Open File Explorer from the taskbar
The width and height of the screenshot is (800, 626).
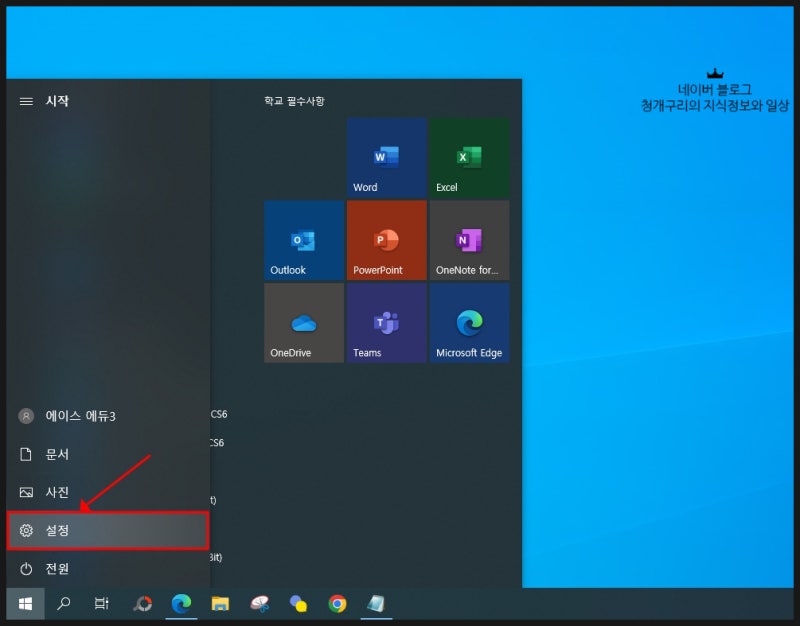pos(220,604)
